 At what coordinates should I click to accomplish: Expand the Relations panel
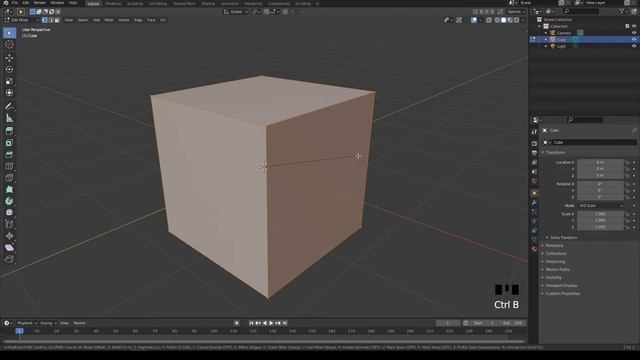coord(554,246)
